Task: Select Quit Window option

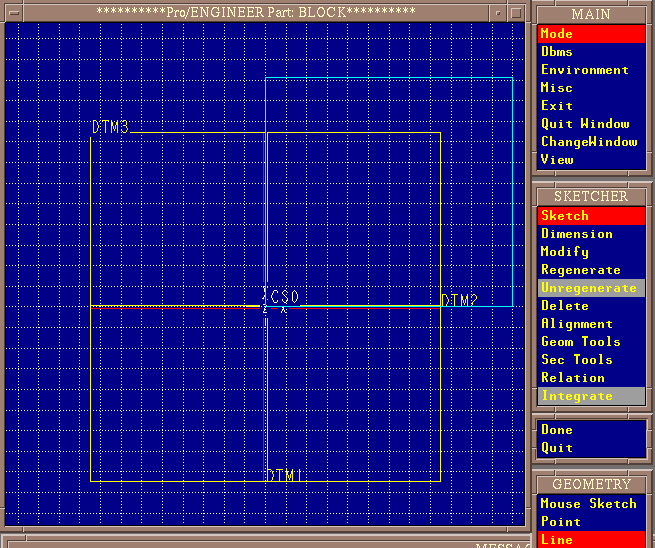Action: tap(591, 124)
